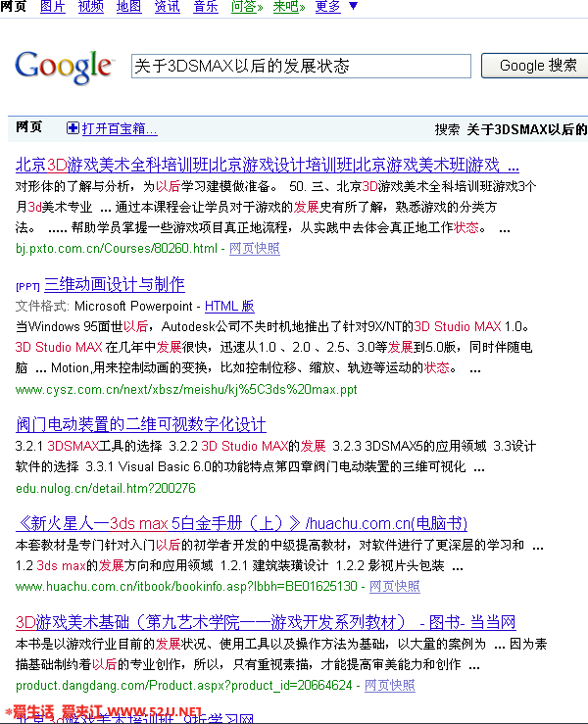588x724 pixels.
Task: Switch to 地图 (Maps) tab
Action: click(129, 7)
